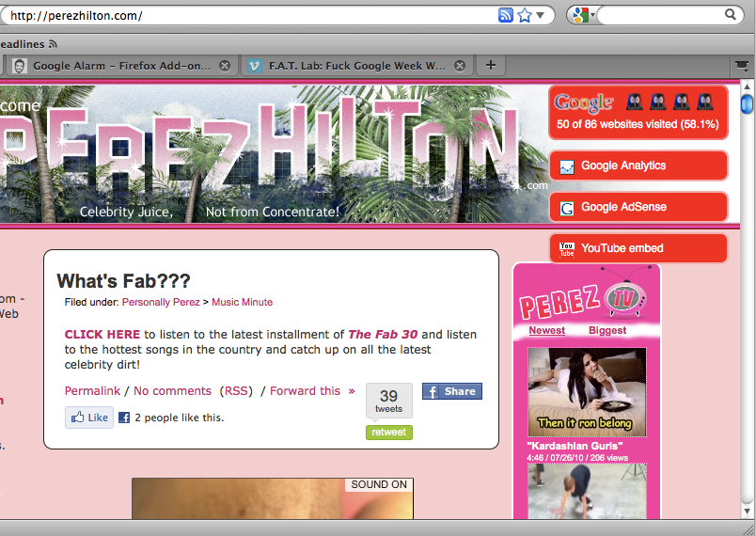Click the Google AdSense alarm badge
The height and width of the screenshot is (536, 756).
638,207
